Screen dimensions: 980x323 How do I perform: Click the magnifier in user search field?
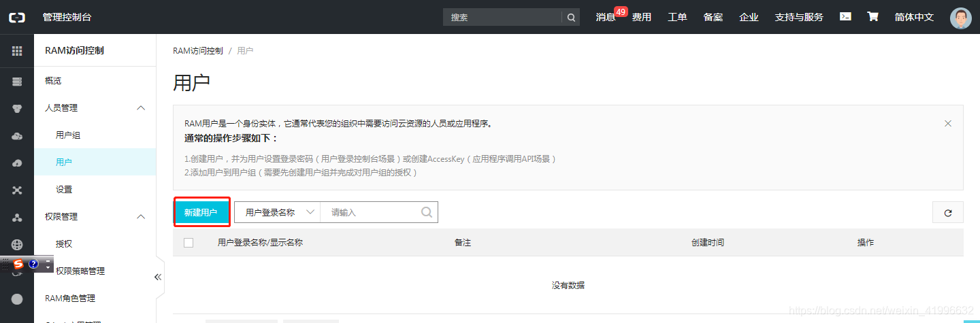click(x=427, y=212)
